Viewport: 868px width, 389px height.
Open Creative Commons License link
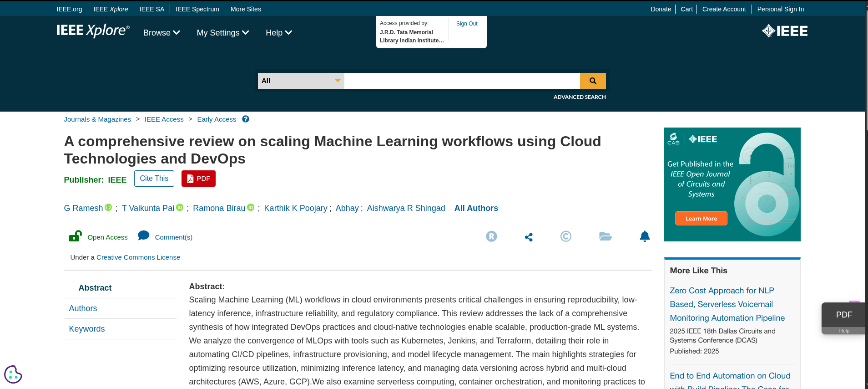point(138,257)
